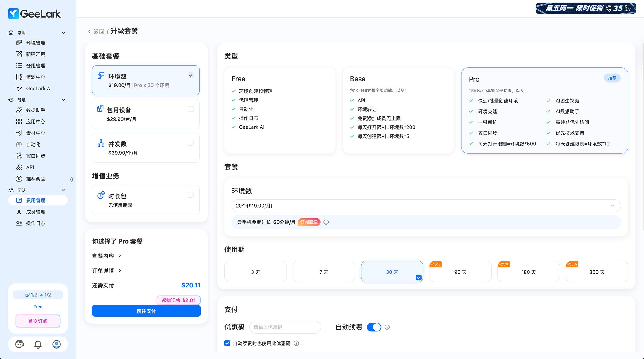Go to 环境管理 in the sidebar
Screen dimensions: 644x359
[x=36, y=43]
